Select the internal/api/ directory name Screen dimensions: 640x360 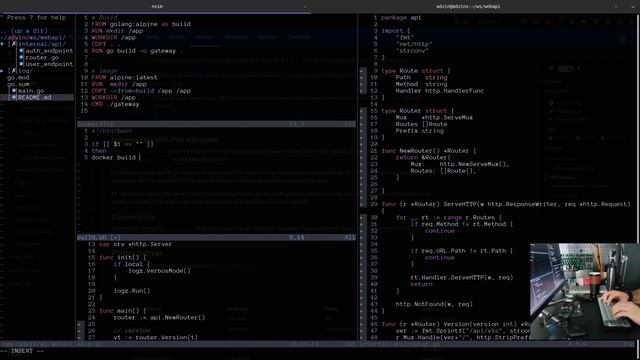pyautogui.click(x=42, y=44)
